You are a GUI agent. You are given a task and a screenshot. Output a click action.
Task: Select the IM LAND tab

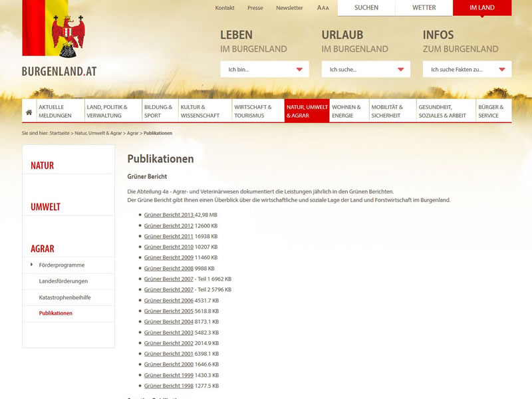click(482, 8)
